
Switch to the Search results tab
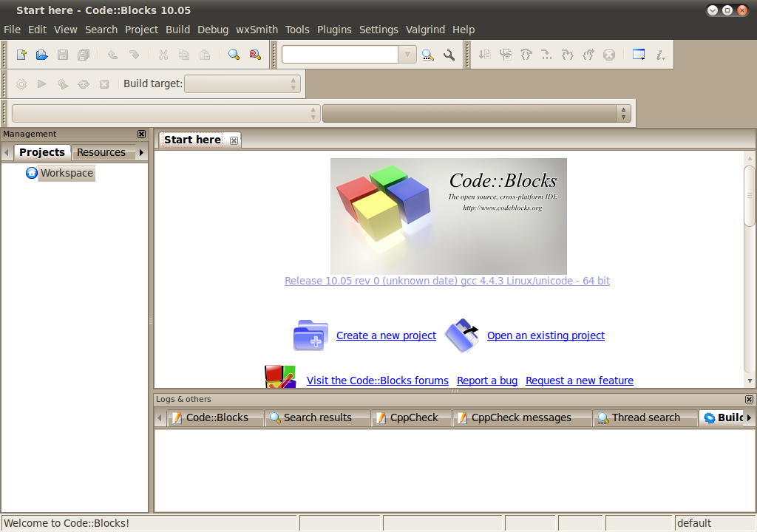pyautogui.click(x=318, y=417)
